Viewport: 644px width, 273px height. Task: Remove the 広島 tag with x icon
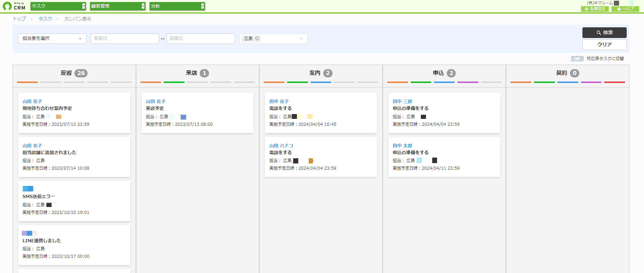click(257, 38)
